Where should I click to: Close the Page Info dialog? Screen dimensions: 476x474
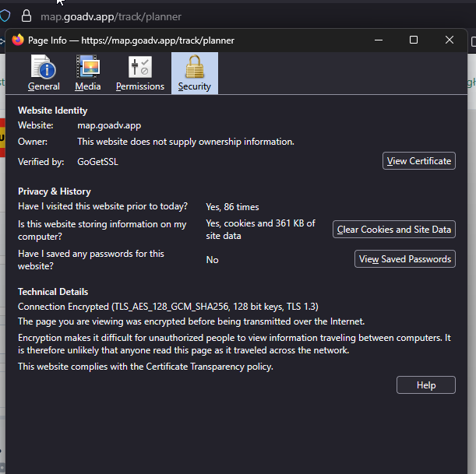[x=450, y=40]
